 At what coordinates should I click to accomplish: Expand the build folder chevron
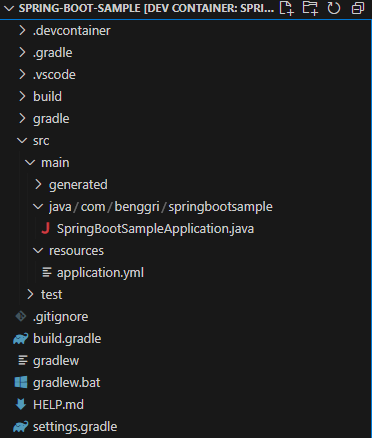click(22, 96)
